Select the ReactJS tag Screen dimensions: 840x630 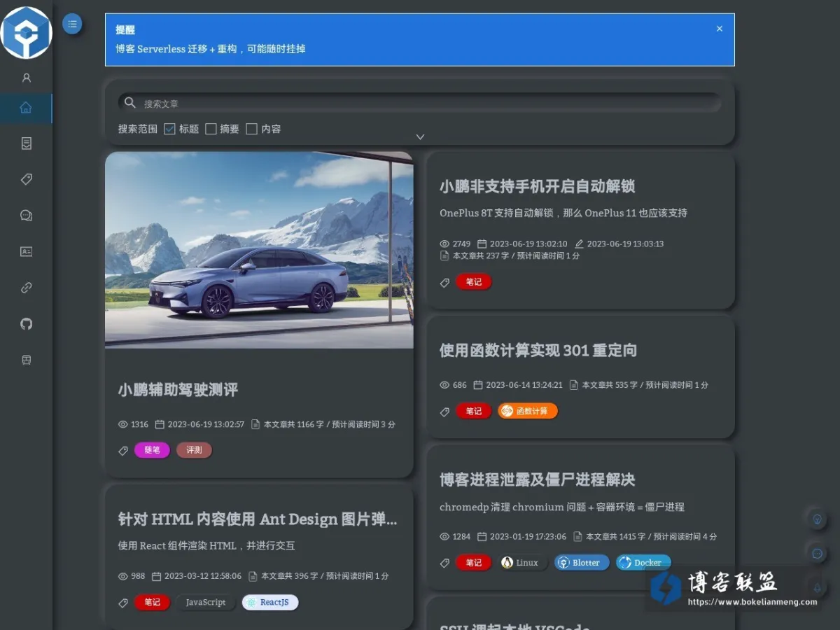270,602
